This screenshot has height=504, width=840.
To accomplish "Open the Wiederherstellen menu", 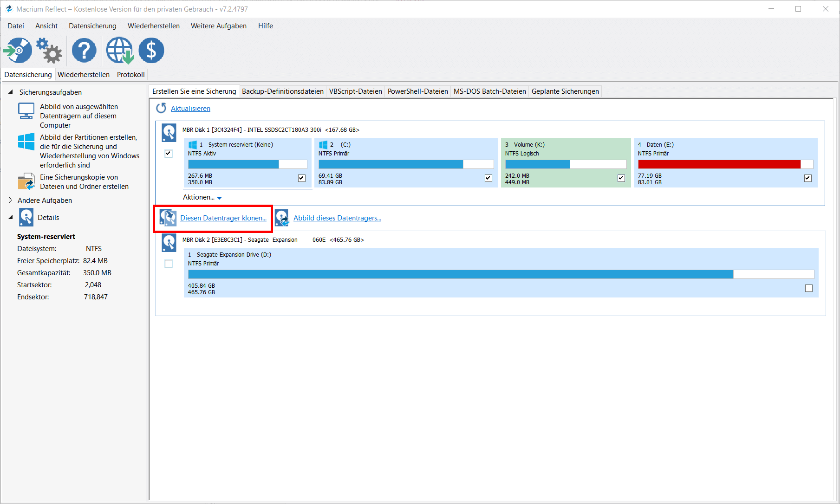I will tap(154, 26).
